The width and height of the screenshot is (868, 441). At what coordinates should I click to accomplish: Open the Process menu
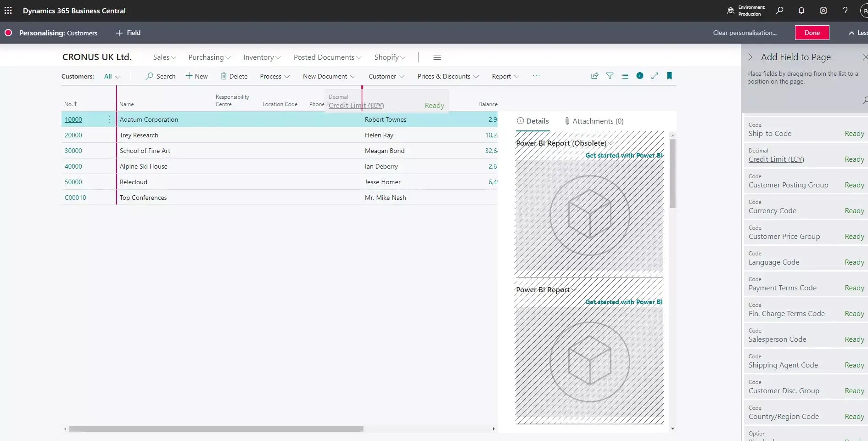274,76
